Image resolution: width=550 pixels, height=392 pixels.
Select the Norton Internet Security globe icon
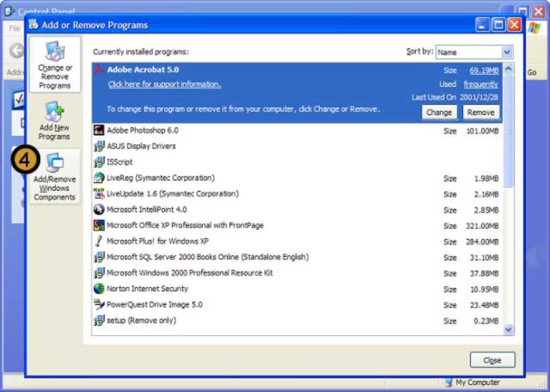pos(99,289)
